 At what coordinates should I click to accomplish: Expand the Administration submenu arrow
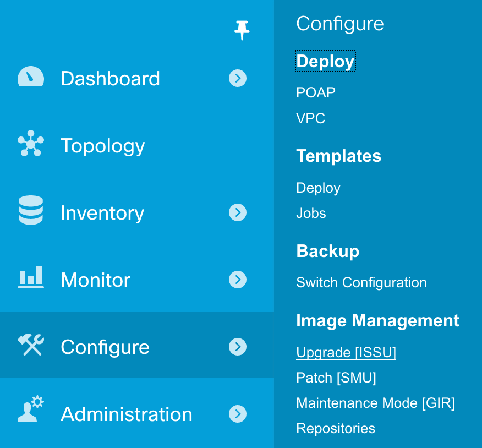tap(238, 413)
